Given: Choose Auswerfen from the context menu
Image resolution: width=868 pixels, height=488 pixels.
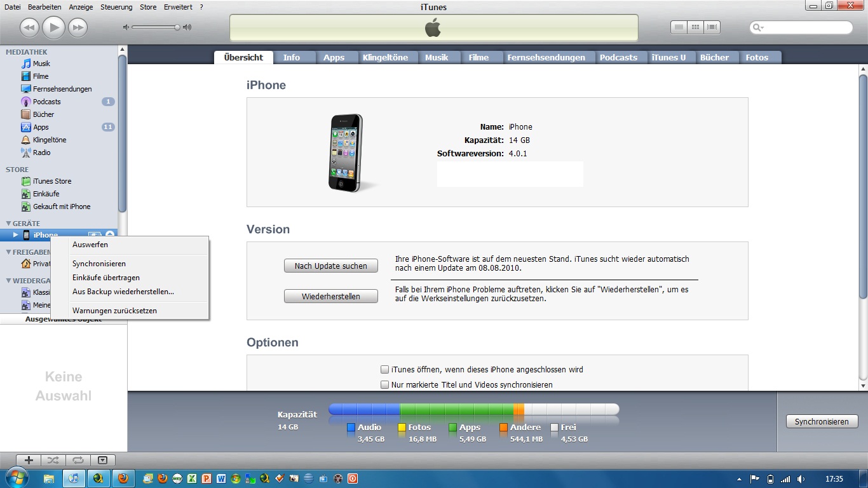Looking at the screenshot, I should (90, 245).
